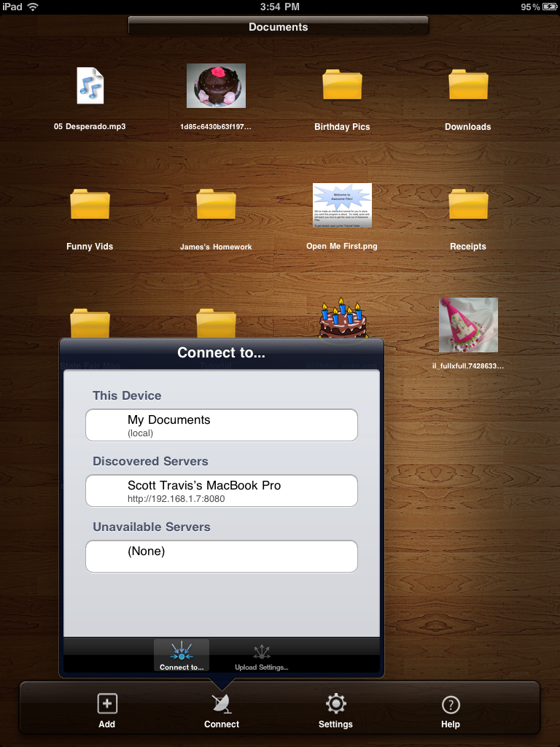
Task: Tap the Add icon in toolbar
Action: 107,705
